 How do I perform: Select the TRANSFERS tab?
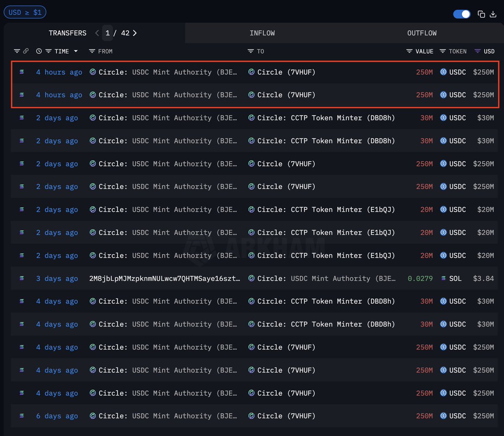(x=68, y=33)
